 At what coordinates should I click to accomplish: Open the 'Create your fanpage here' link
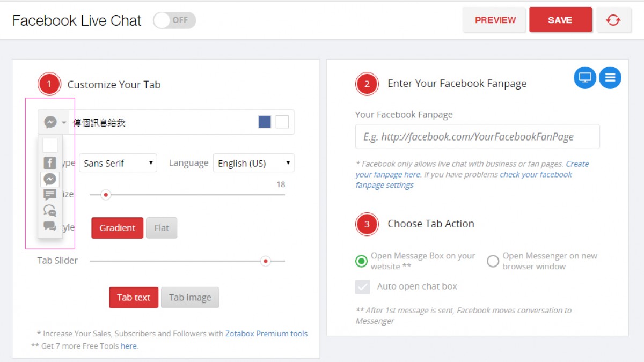tap(472, 169)
